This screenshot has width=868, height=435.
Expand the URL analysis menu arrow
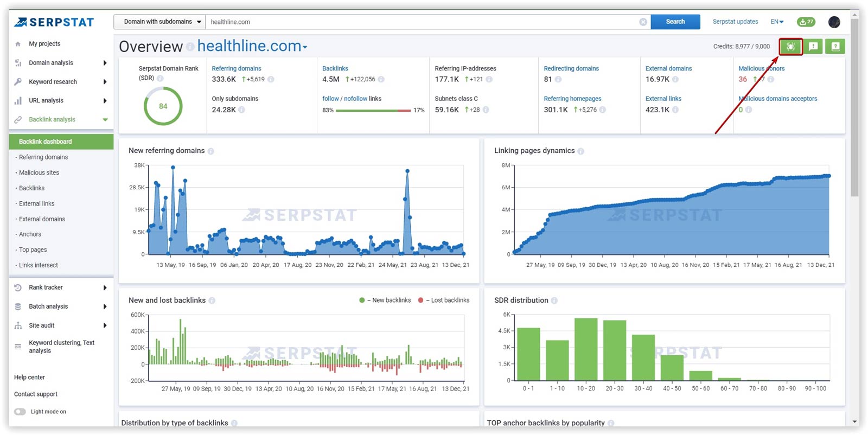pyautogui.click(x=105, y=100)
